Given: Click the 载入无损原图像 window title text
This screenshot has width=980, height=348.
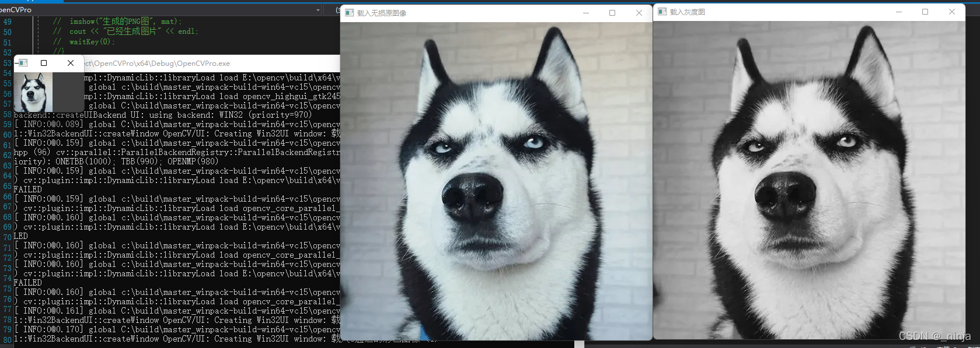Looking at the screenshot, I should [x=382, y=13].
